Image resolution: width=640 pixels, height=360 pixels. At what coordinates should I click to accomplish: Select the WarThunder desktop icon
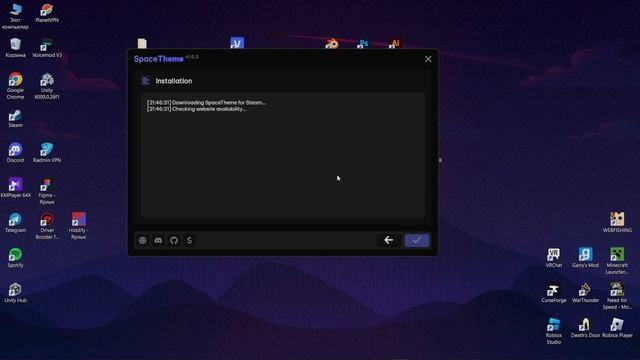coord(585,293)
